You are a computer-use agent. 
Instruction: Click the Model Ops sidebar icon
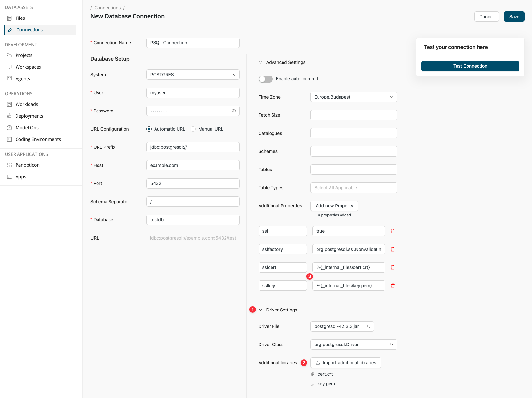[x=9, y=128]
